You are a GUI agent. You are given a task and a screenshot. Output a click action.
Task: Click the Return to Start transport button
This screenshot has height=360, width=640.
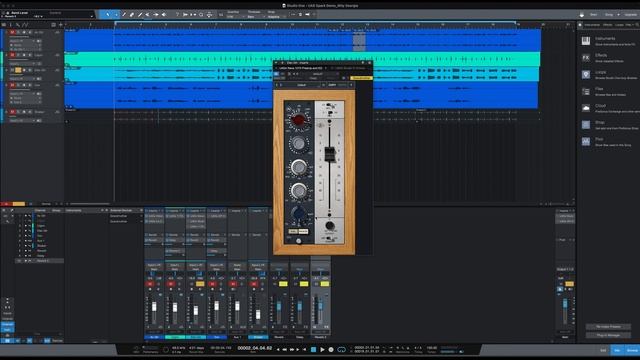[304, 349]
